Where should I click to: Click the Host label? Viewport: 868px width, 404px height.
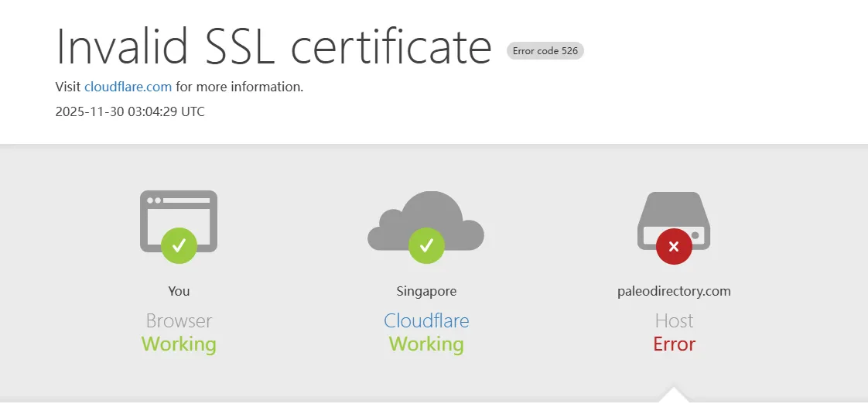674,321
